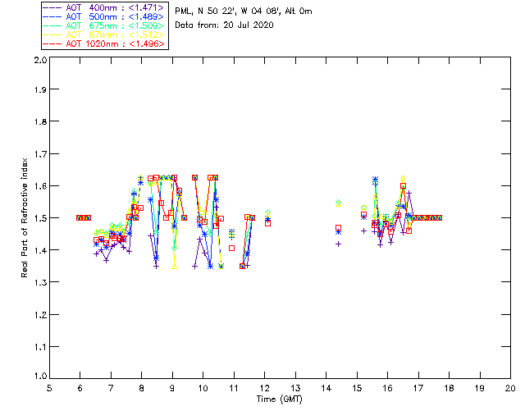Image resolution: width=525 pixels, height=420 pixels.
Task: Click the purple plus marker near 15.2 GMT
Action: pos(363,231)
